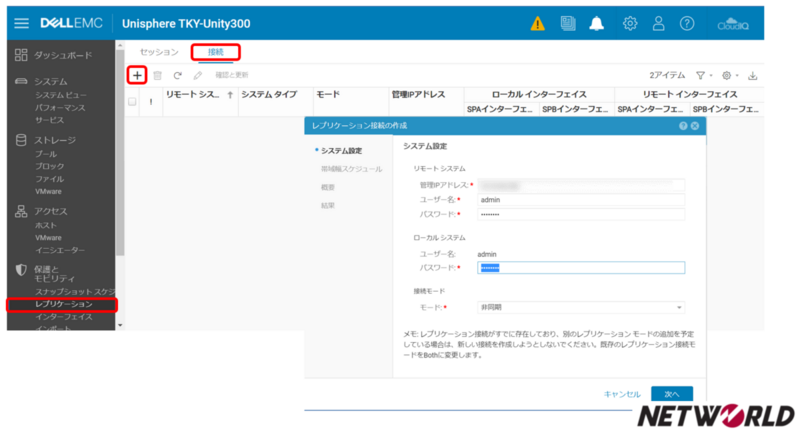Screen dimensions: 800x431
Task: Click the dialog help question icon
Action: pos(683,126)
